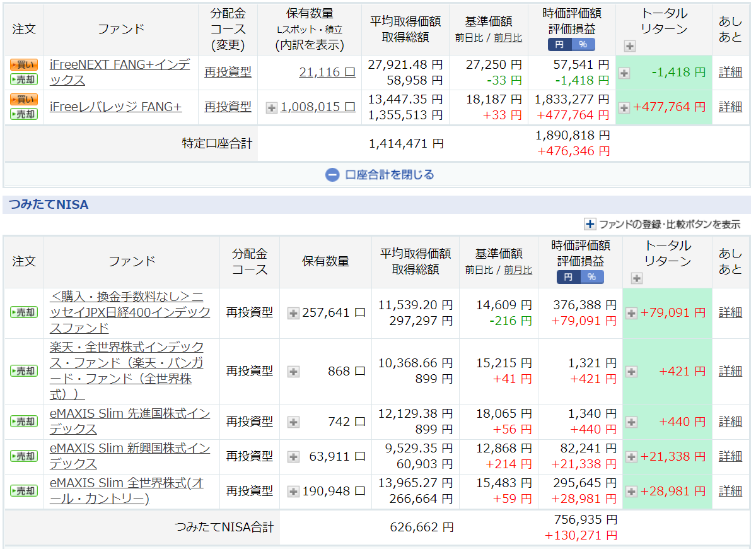Viewport: 756px width, 549px height.
Task: Expand トータルリターン header plus in つみたてNISA table
Action: [x=636, y=278]
